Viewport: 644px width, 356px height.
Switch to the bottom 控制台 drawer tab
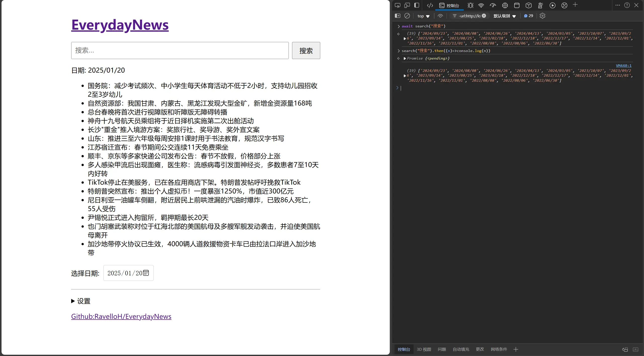pyautogui.click(x=404, y=349)
